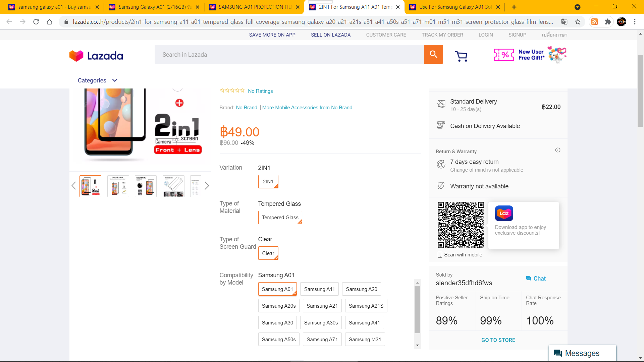Select Samsung A20 compatibility model

[x=362, y=289]
